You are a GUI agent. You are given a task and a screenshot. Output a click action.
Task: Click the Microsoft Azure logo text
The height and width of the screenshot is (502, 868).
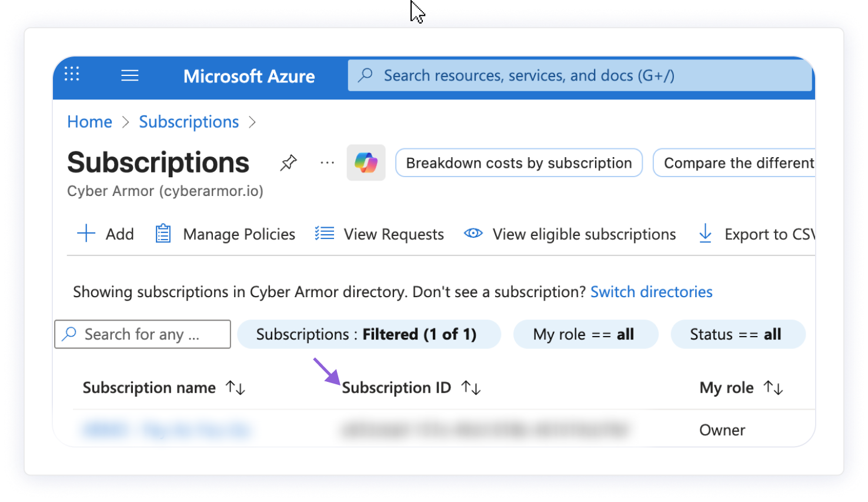click(x=249, y=76)
